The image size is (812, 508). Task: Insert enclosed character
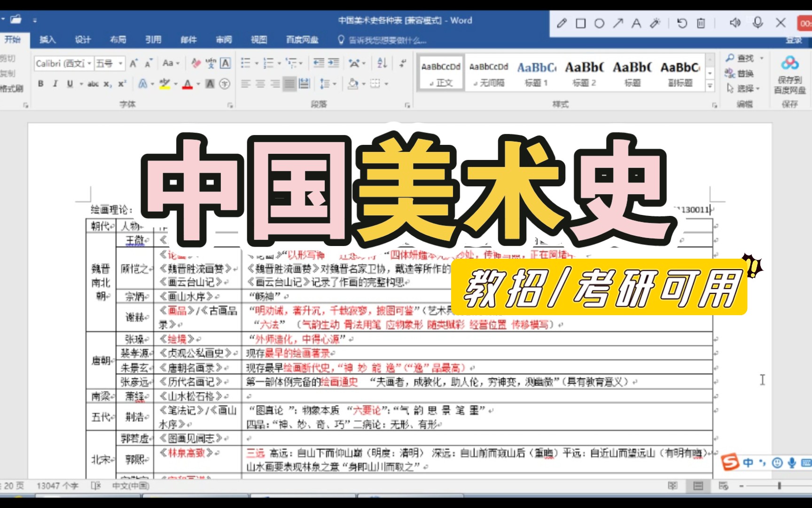click(x=225, y=84)
